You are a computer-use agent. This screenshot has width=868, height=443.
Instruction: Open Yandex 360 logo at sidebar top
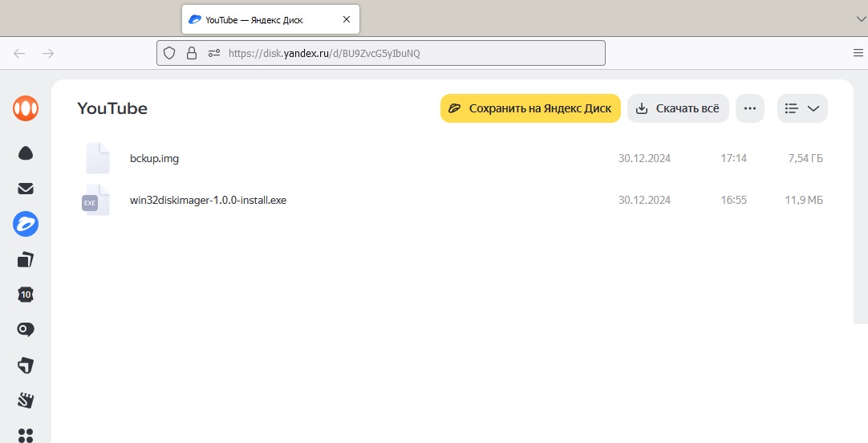(x=26, y=108)
